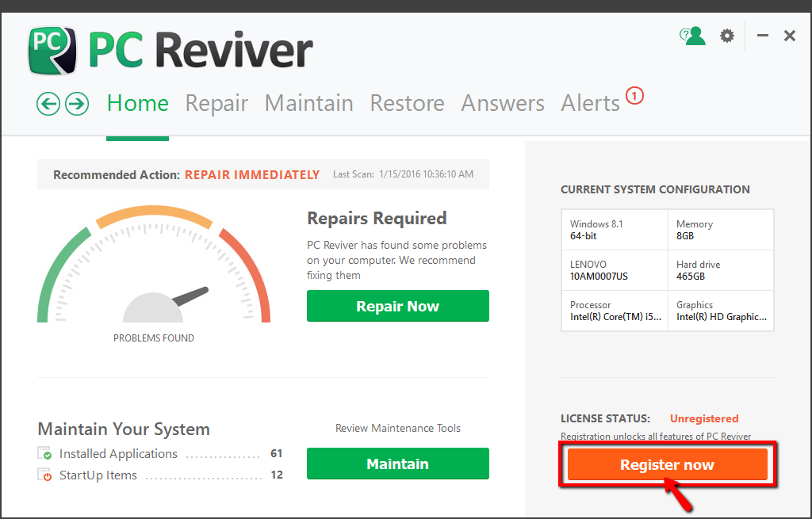Image resolution: width=812 pixels, height=519 pixels.
Task: Close the PC Reviver window
Action: [789, 35]
